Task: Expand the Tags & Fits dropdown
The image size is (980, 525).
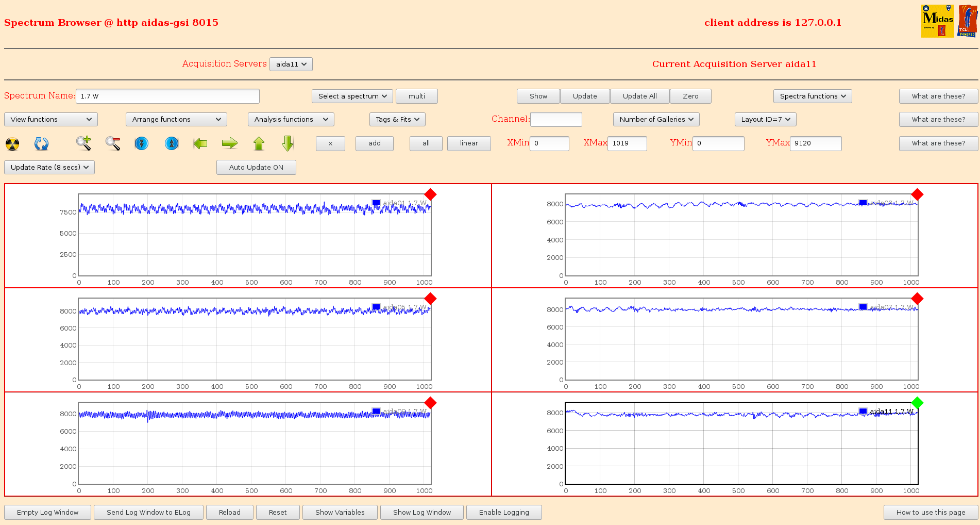Action: point(397,120)
